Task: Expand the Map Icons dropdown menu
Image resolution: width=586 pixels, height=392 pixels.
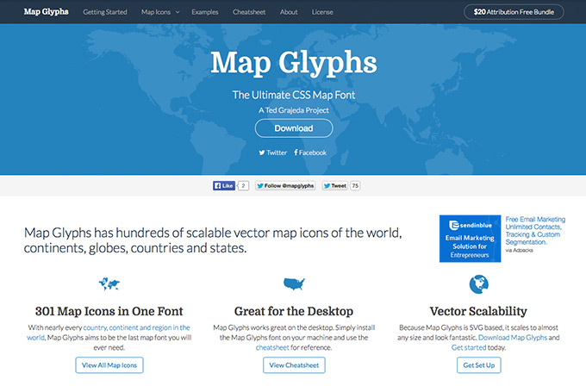Action: pyautogui.click(x=160, y=12)
